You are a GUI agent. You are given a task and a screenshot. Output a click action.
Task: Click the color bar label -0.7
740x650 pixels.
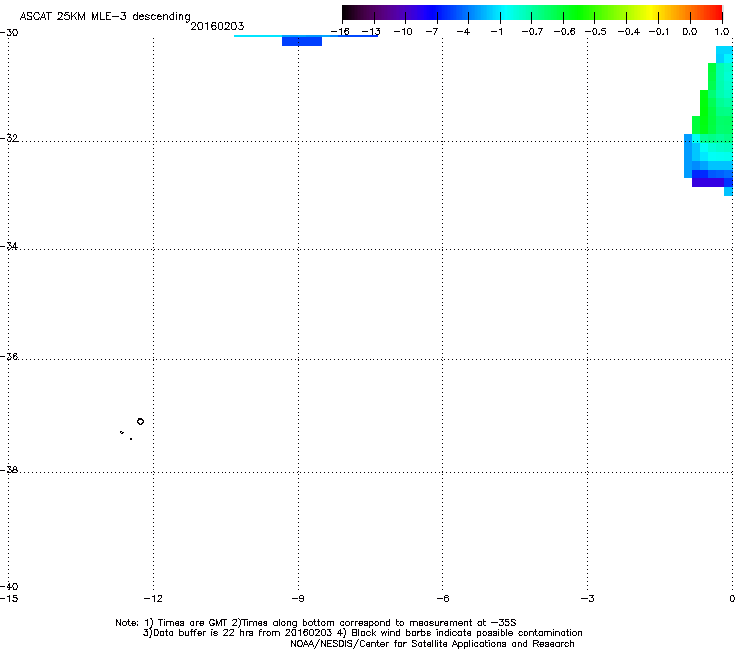[532, 32]
